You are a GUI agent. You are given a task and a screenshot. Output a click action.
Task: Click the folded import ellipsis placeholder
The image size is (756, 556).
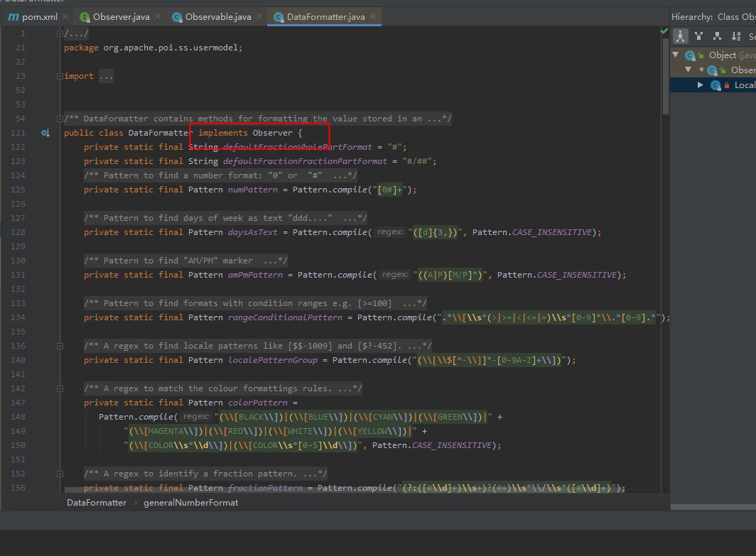[x=106, y=76]
